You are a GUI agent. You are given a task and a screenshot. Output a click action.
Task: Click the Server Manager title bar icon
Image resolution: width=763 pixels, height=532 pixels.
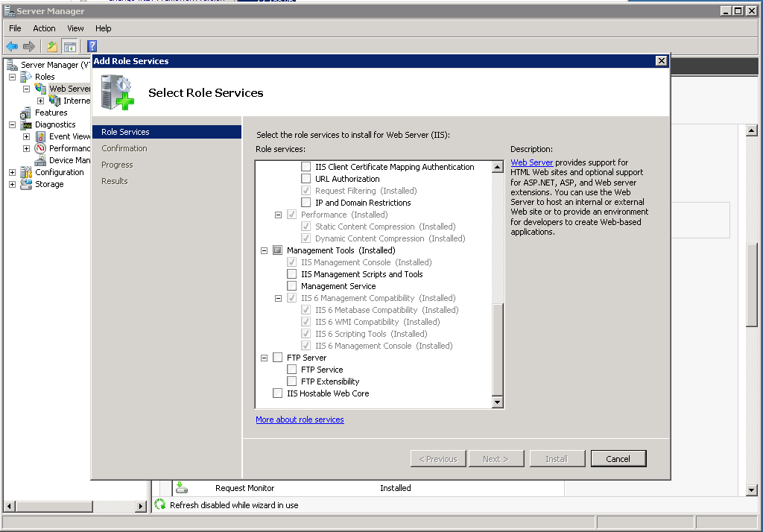click(9, 10)
